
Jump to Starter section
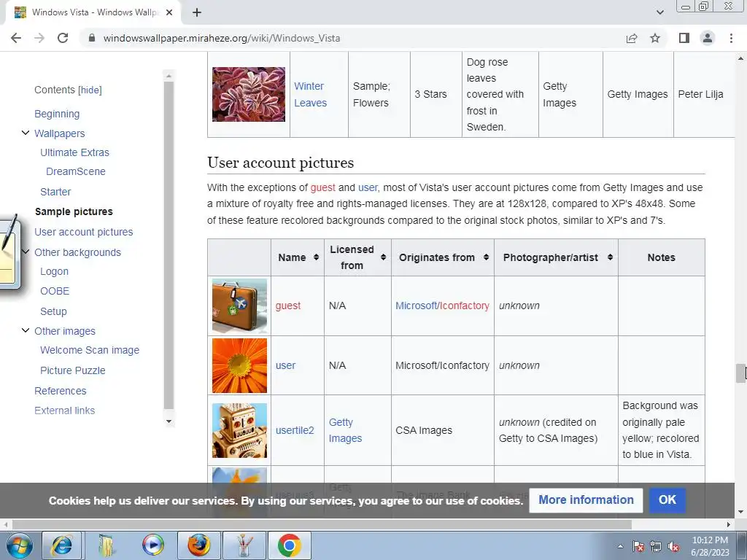click(55, 192)
